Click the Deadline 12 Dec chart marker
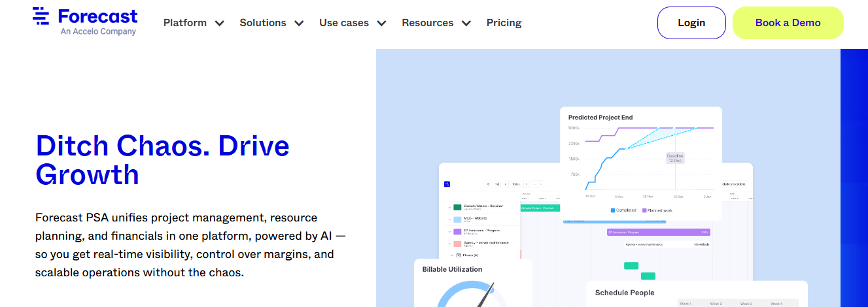 [675, 158]
